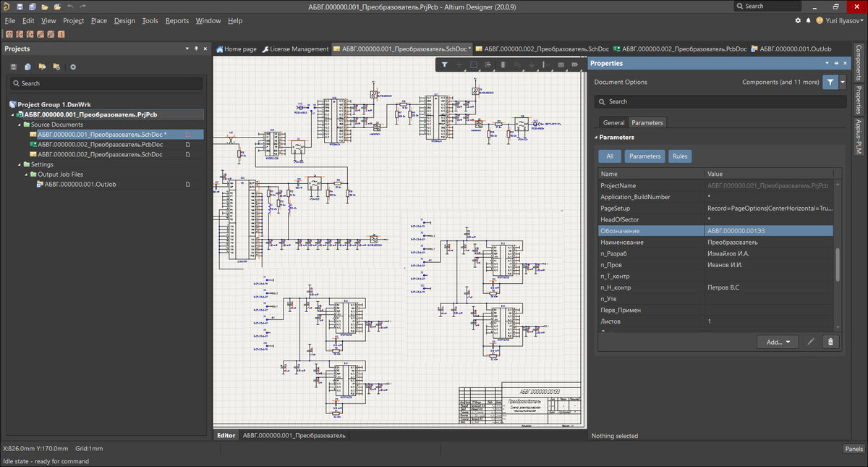Image resolution: width=868 pixels, height=467 pixels.
Task: Select АБВГ.000000.001.OutJob in project tree
Action: [x=80, y=185]
